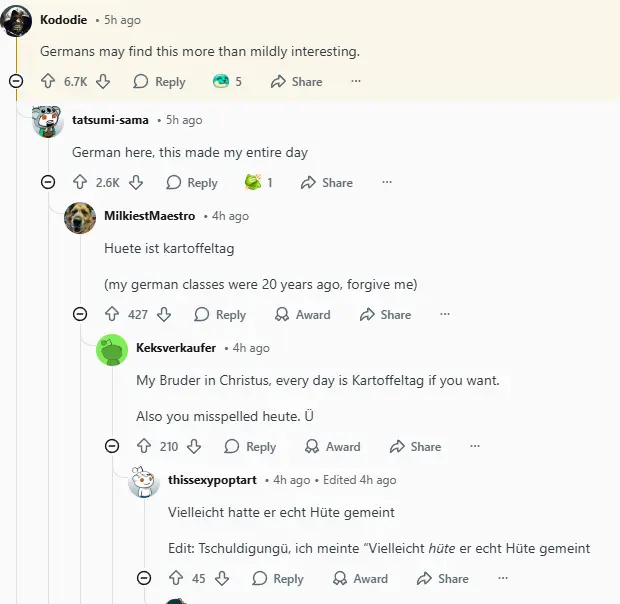Screen dimensions: 620x604
Task: Downvote MilkiestMaestro's comment
Action: [x=164, y=314]
